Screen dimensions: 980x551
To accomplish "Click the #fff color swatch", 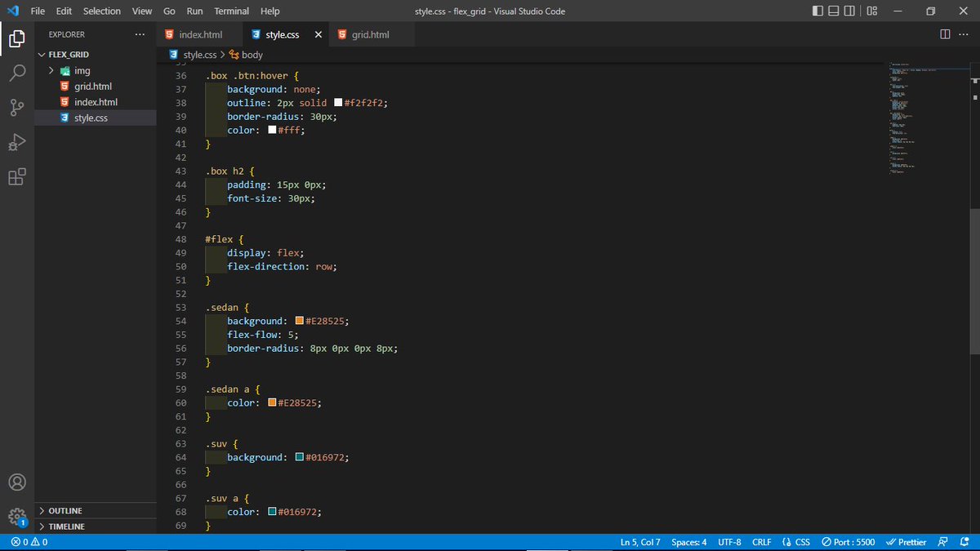I will (273, 131).
